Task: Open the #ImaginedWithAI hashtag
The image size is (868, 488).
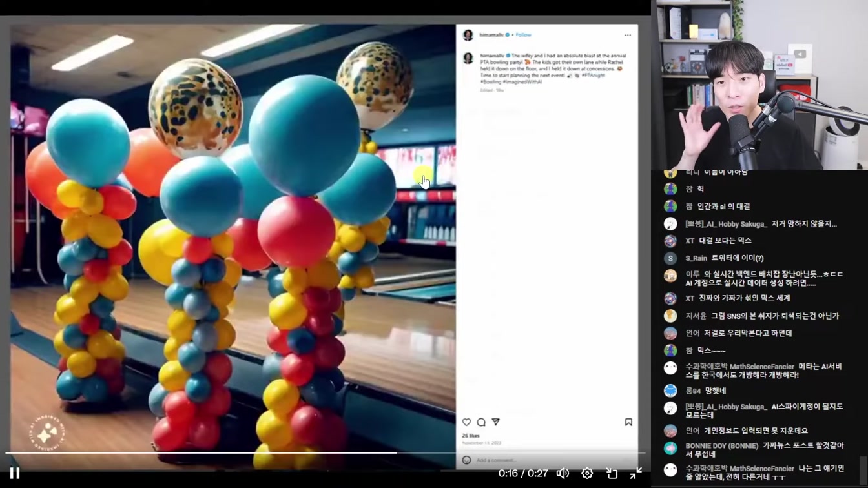Action: tap(522, 82)
